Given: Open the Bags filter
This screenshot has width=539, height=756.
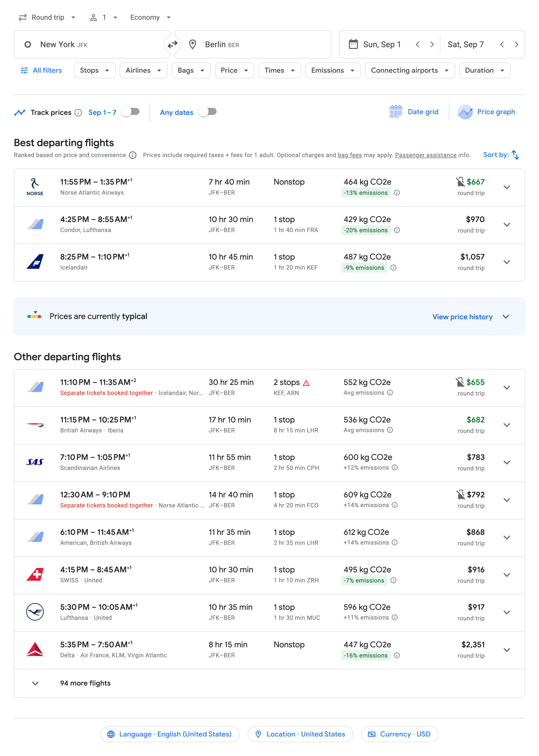Looking at the screenshot, I should (x=191, y=70).
